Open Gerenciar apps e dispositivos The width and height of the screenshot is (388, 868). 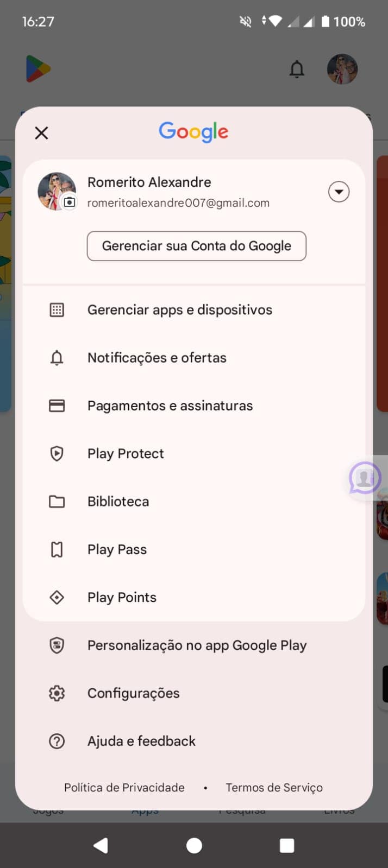tap(180, 310)
